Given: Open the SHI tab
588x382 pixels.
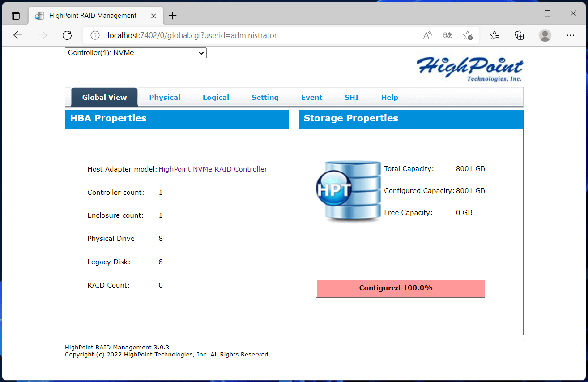Looking at the screenshot, I should point(351,97).
